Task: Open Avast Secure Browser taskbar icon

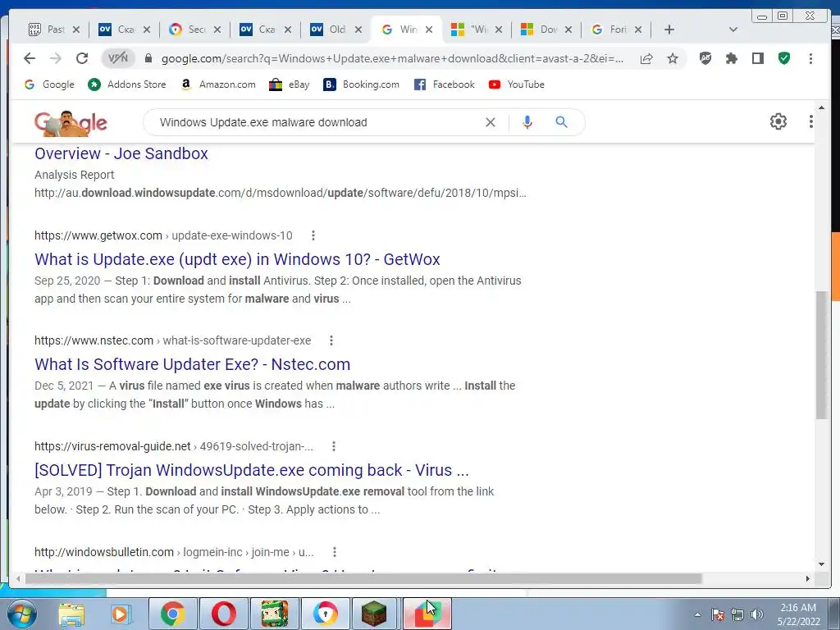Action: pyautogui.click(x=326, y=614)
